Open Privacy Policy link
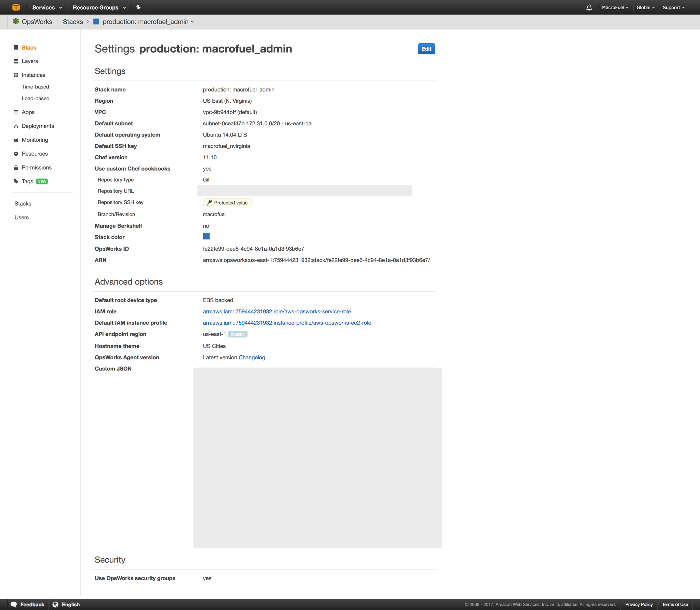 click(x=639, y=604)
